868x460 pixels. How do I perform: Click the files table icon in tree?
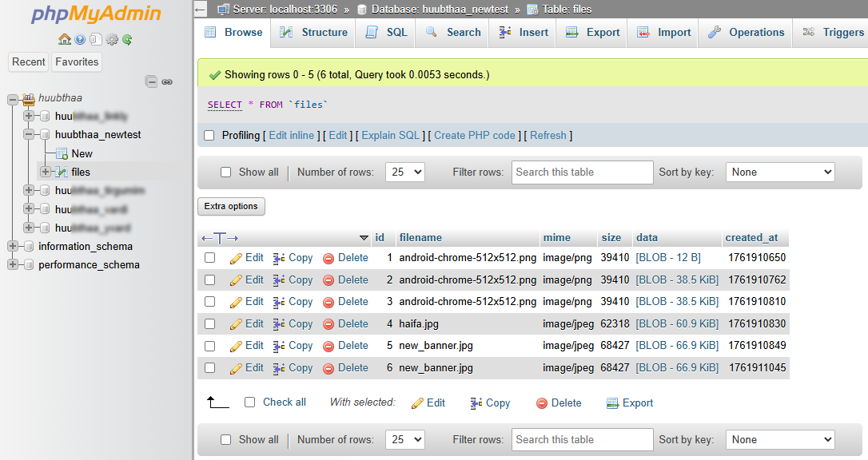click(62, 172)
